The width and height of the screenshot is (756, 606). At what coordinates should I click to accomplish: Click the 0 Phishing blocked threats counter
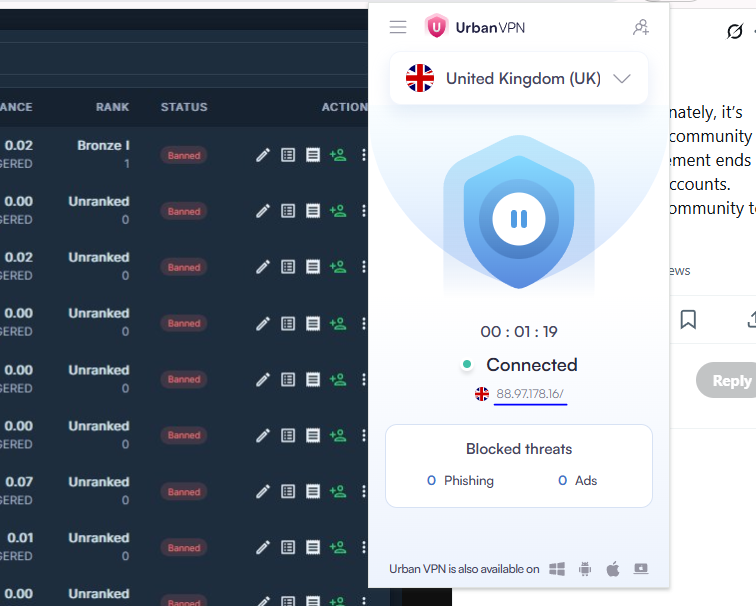tap(460, 481)
